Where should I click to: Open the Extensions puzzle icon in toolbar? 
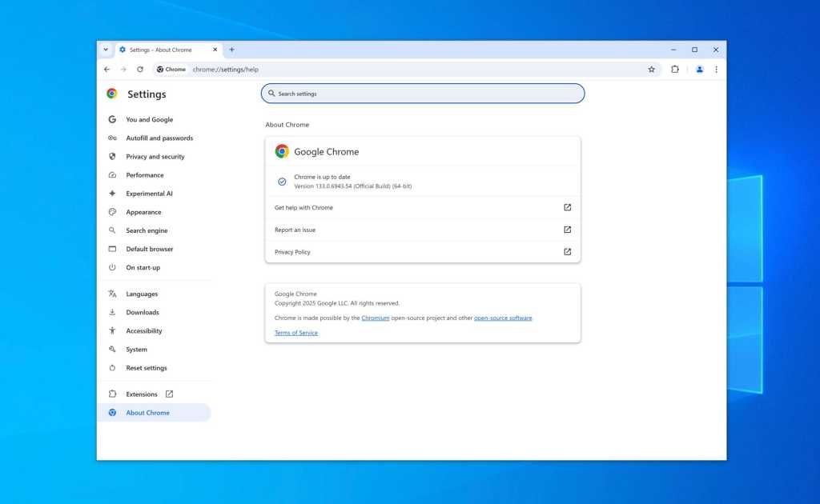pyautogui.click(x=675, y=70)
